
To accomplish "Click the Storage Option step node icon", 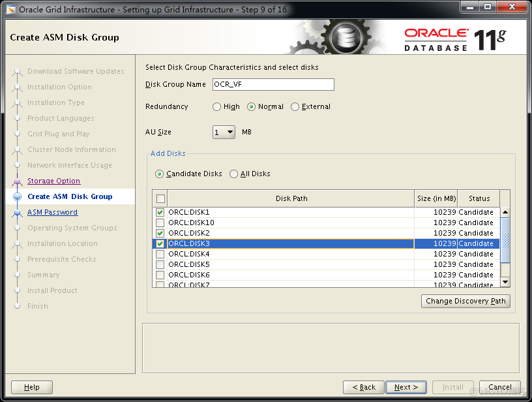I will click(18, 181).
